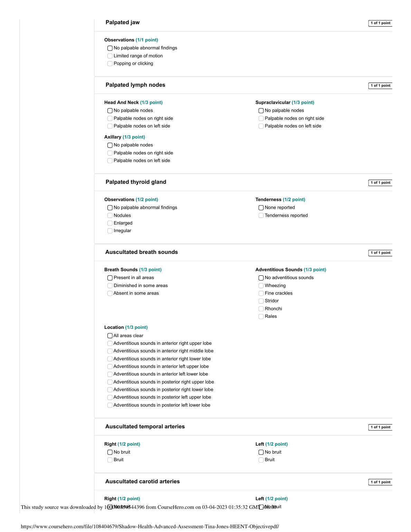Tick the thyroid 'Nodules' checkbox
411x532 pixels.
(x=110, y=216)
